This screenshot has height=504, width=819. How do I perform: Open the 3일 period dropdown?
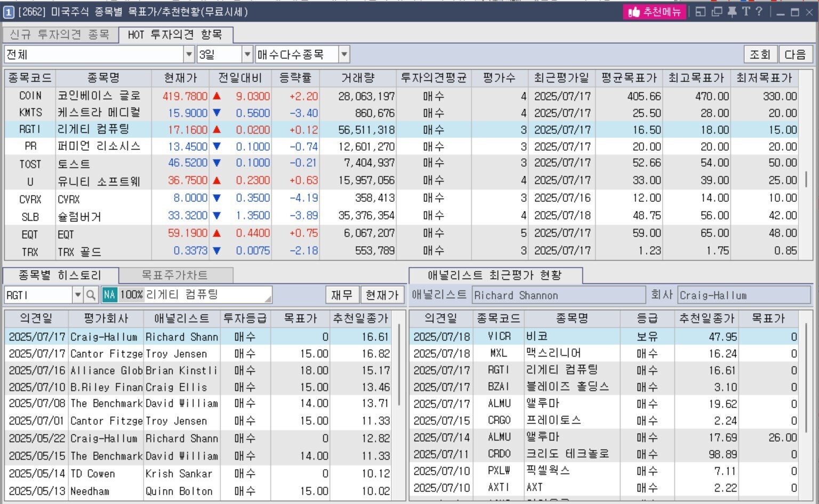pyautogui.click(x=247, y=54)
